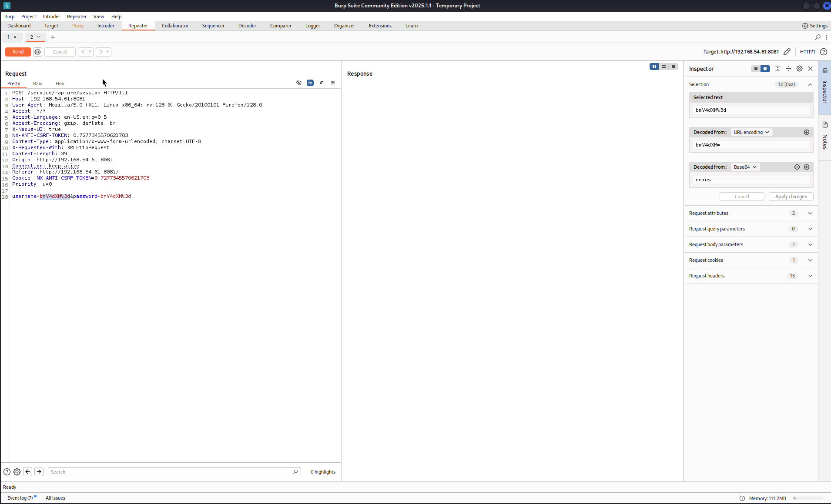Select side-by-side request/response layout
The height and width of the screenshot is (504, 831).
(x=654, y=67)
